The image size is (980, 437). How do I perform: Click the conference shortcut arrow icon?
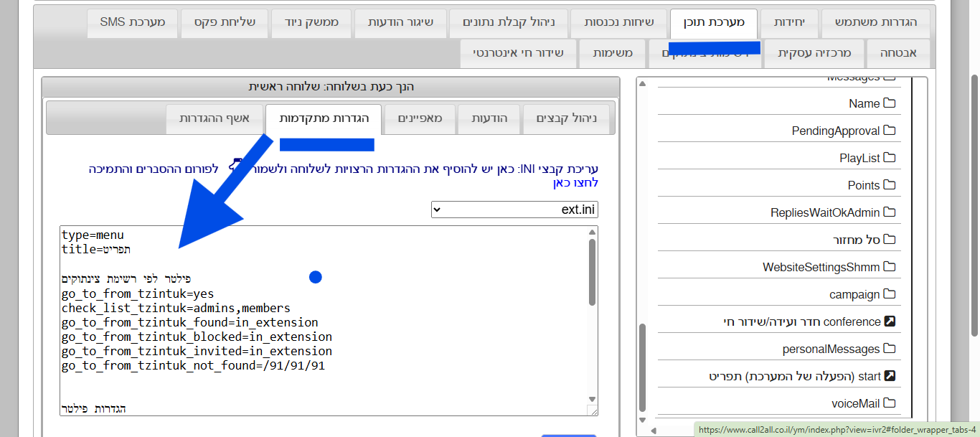click(x=890, y=321)
